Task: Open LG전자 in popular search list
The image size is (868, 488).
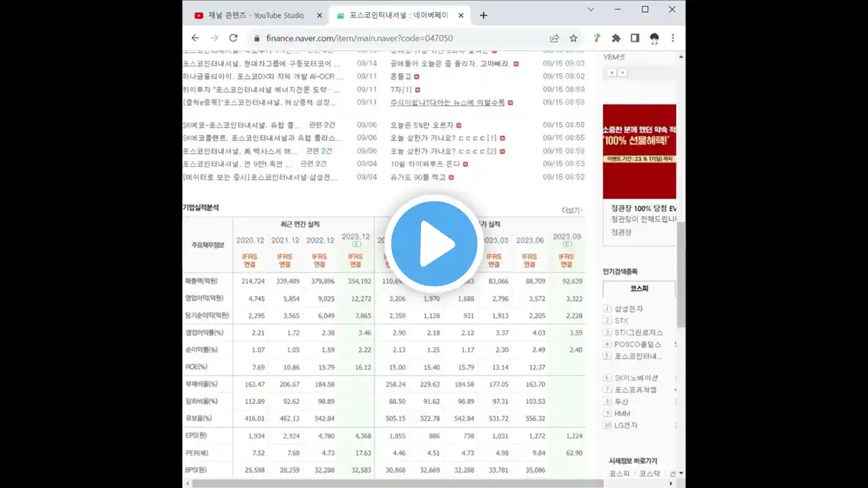Action: coord(626,425)
